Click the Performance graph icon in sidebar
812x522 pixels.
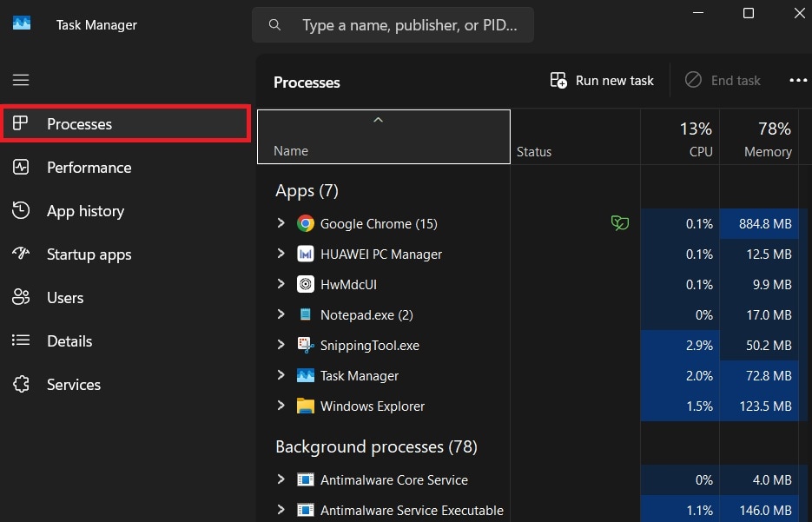click(x=21, y=167)
